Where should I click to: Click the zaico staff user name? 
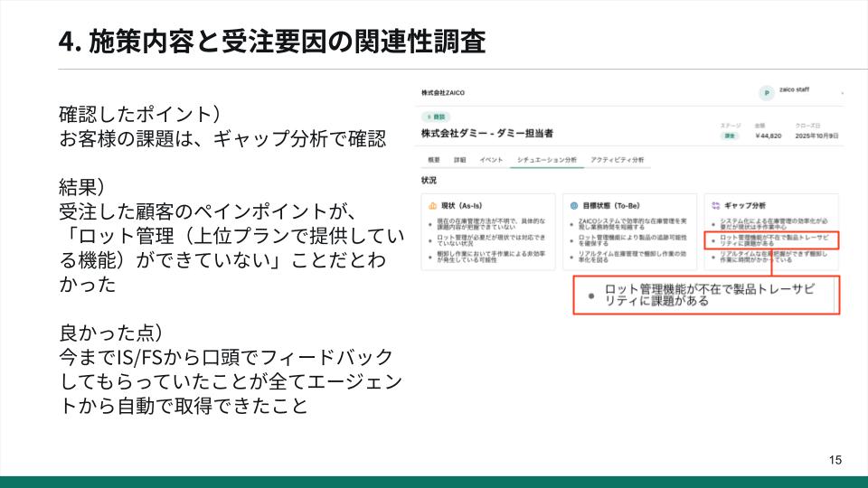pos(794,89)
